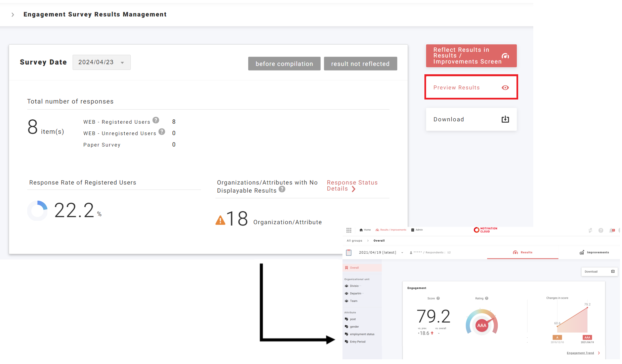Click help icon next to Displayable Results
Viewport: 622px width, 364px height.
pos(282,190)
